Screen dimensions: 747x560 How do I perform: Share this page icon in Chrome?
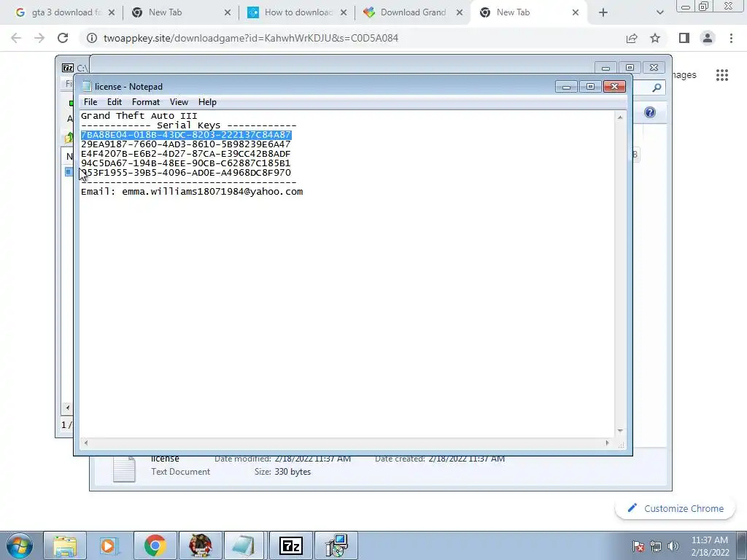point(632,38)
